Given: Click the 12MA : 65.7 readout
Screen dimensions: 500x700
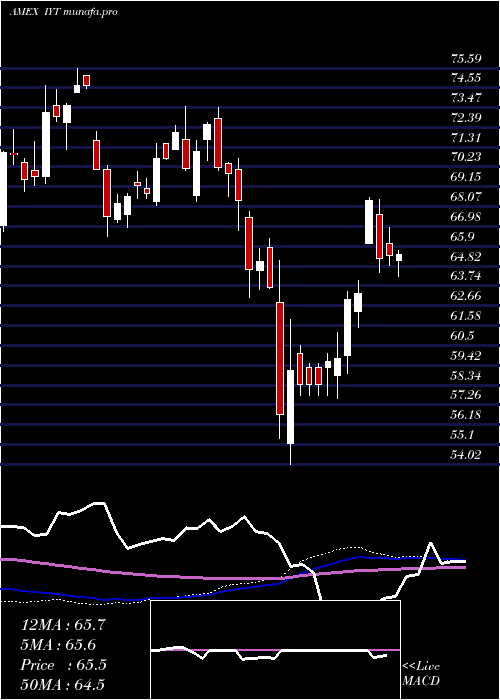Looking at the screenshot, I should pyautogui.click(x=63, y=625).
